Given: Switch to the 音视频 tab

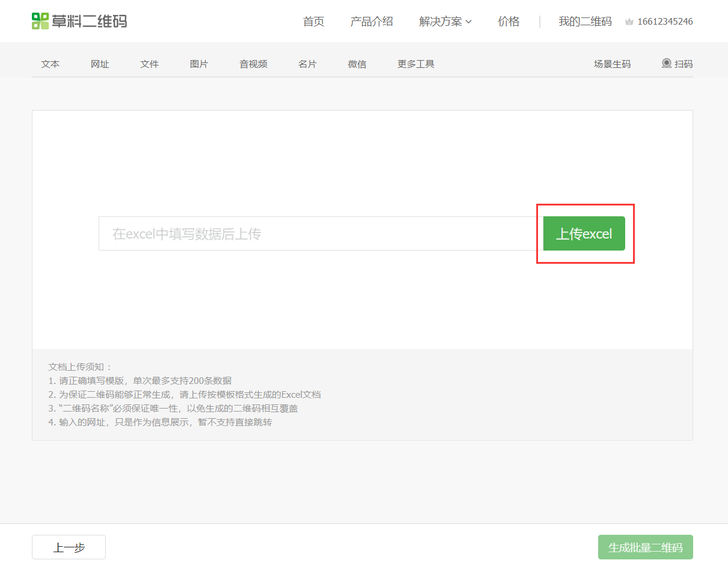Looking at the screenshot, I should coord(252,64).
